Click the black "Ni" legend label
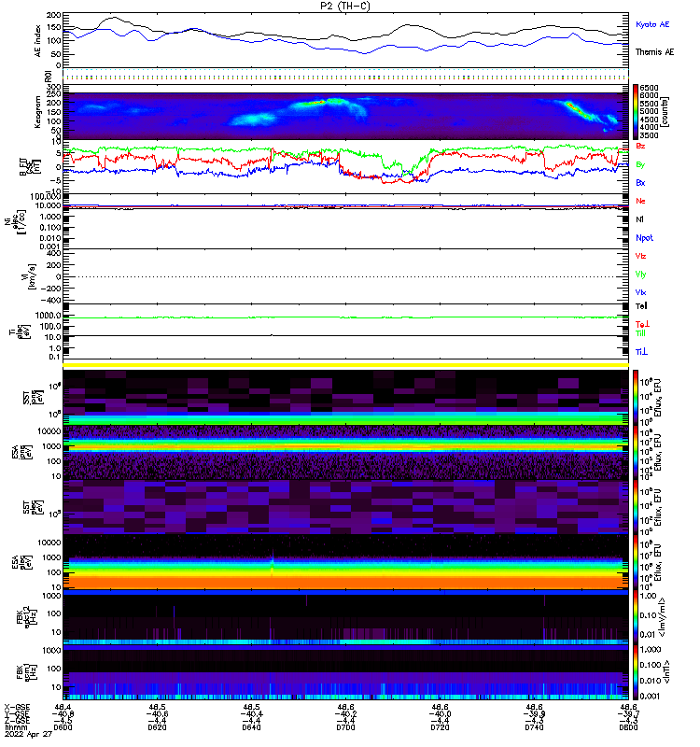Viewport: 700px width, 747px height. (639, 219)
